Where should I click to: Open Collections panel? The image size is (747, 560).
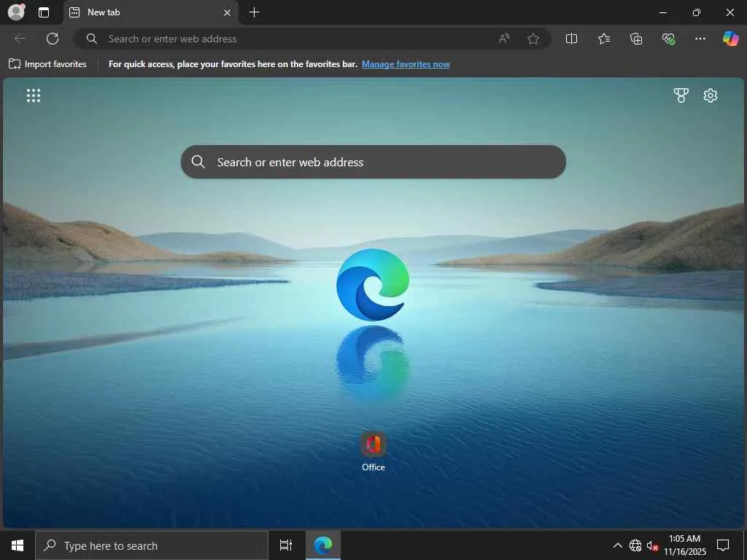click(636, 39)
